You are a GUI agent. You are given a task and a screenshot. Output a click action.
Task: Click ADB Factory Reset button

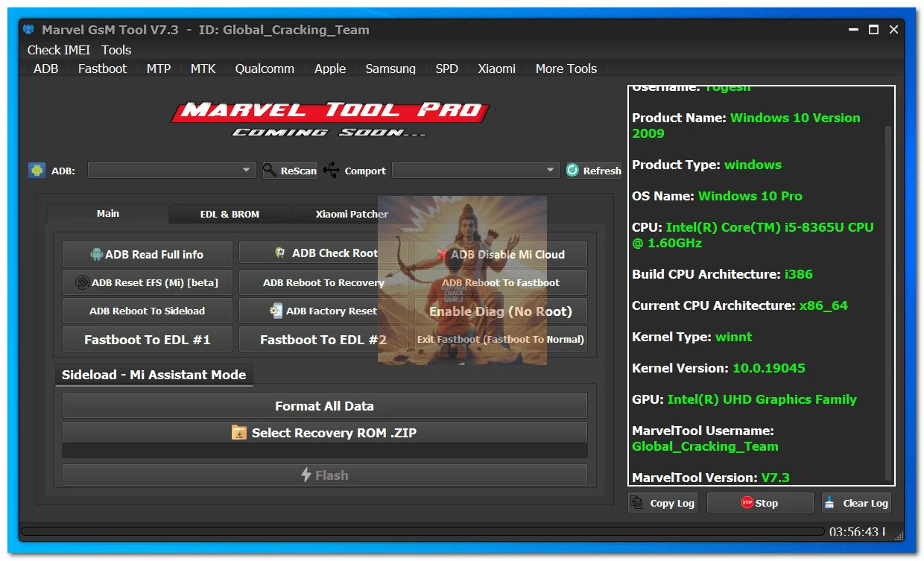tap(323, 311)
